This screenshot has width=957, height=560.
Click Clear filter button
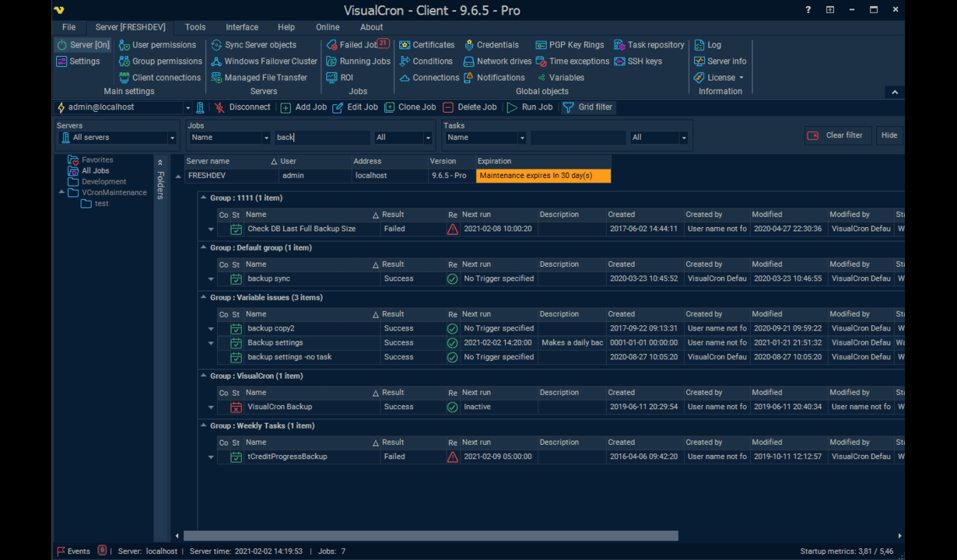point(837,135)
